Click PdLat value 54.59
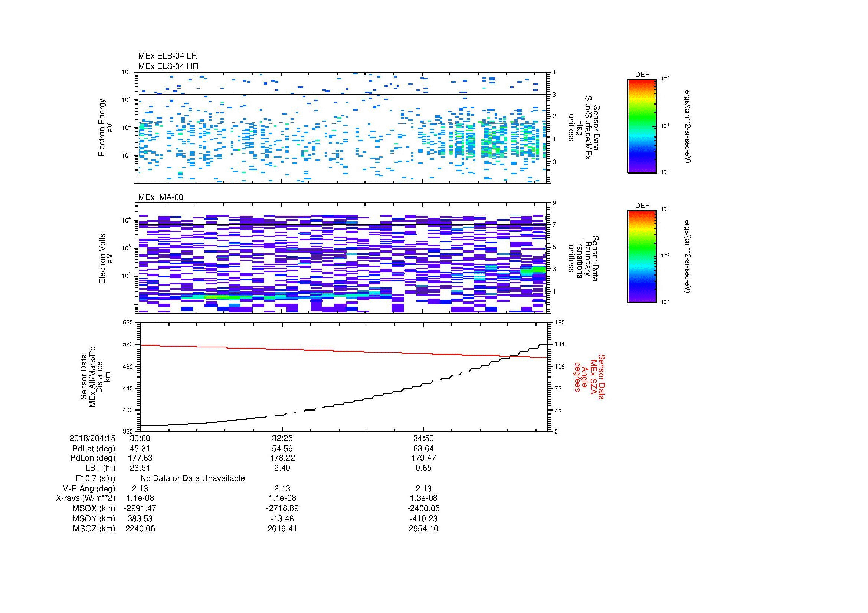This screenshot has width=868, height=613. pos(282,449)
